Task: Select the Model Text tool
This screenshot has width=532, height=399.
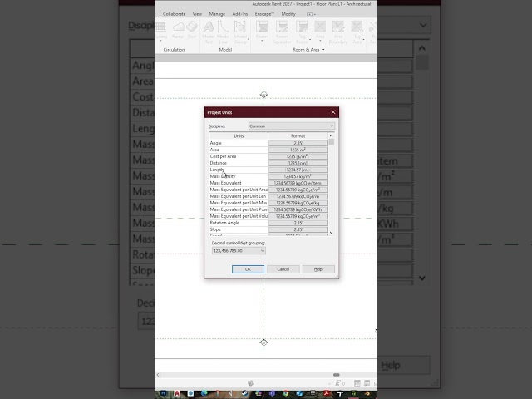Action: [209, 32]
